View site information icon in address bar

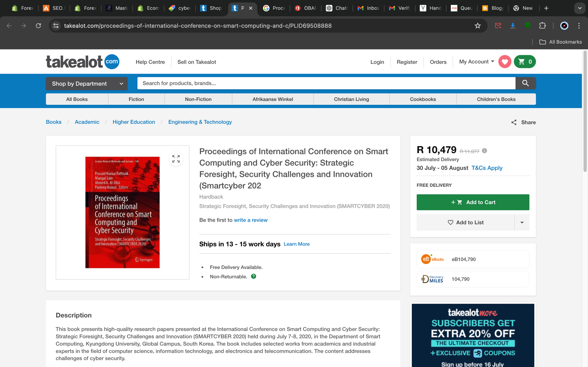(x=56, y=26)
